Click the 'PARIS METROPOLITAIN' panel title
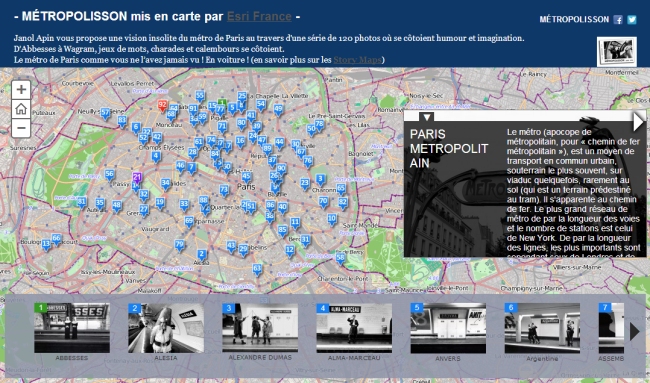This screenshot has height=383, width=650. 449,148
